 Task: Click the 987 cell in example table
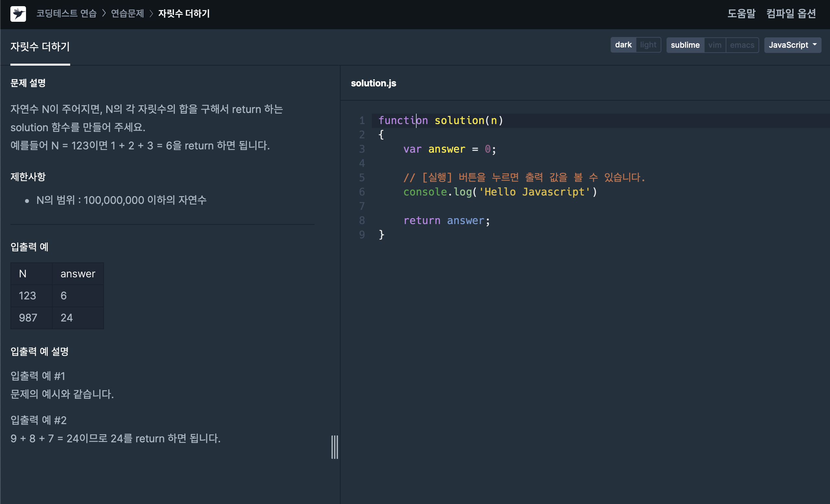click(x=28, y=318)
